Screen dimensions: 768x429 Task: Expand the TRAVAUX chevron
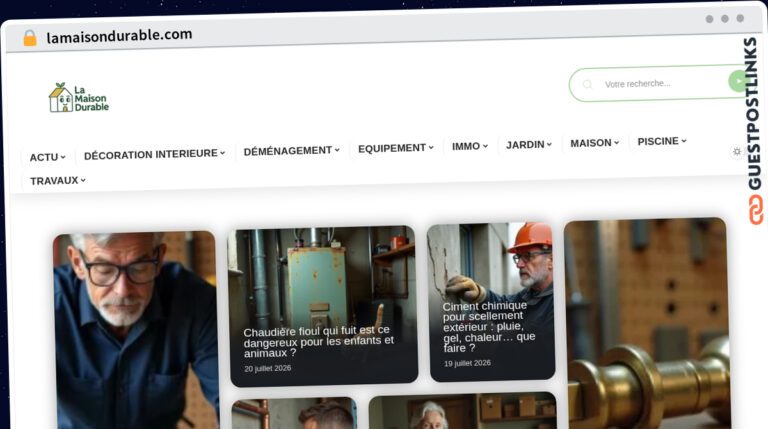(83, 180)
